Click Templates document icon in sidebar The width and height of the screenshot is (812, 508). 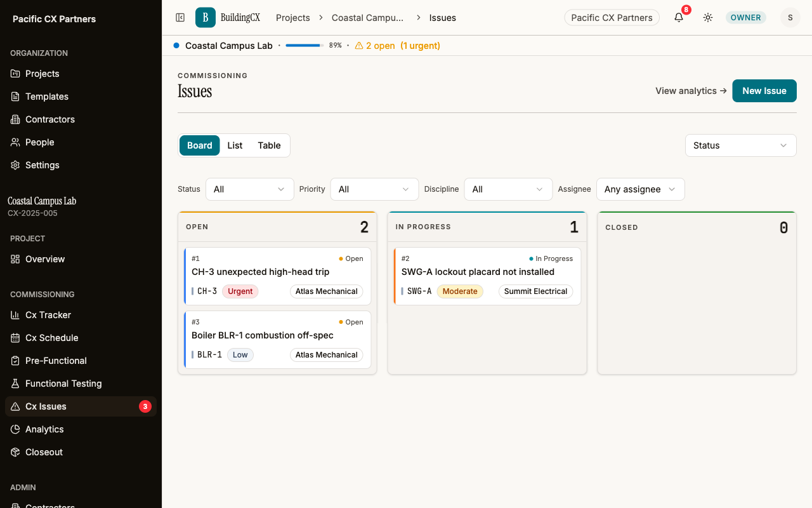(x=15, y=97)
